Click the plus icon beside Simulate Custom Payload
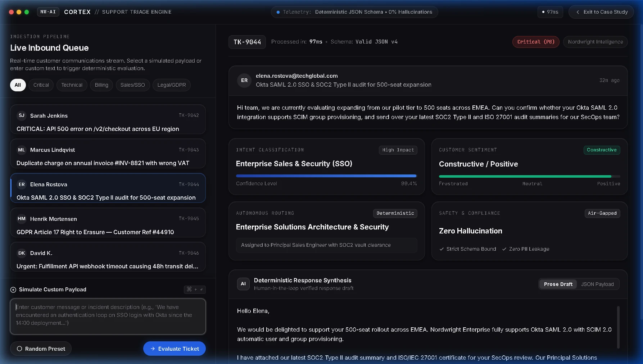This screenshot has height=364, width=643. [x=13, y=290]
